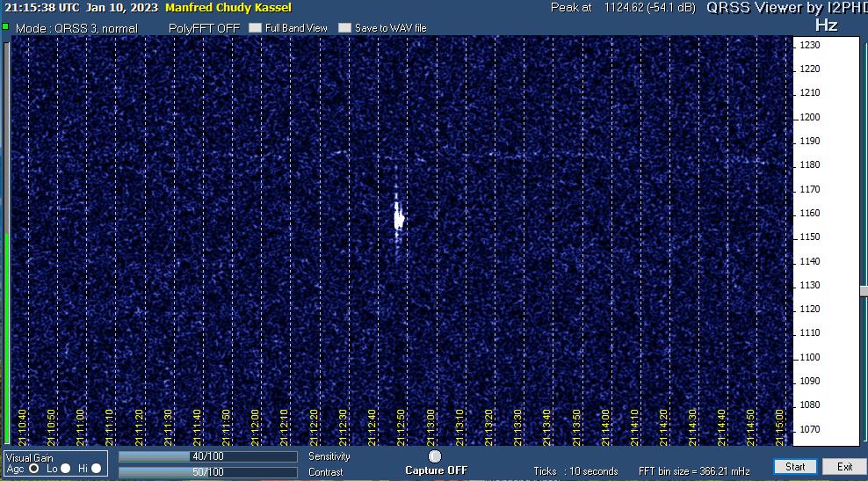Click the Manfred Chudy Kassel title text
868x481 pixels.
pyautogui.click(x=228, y=8)
